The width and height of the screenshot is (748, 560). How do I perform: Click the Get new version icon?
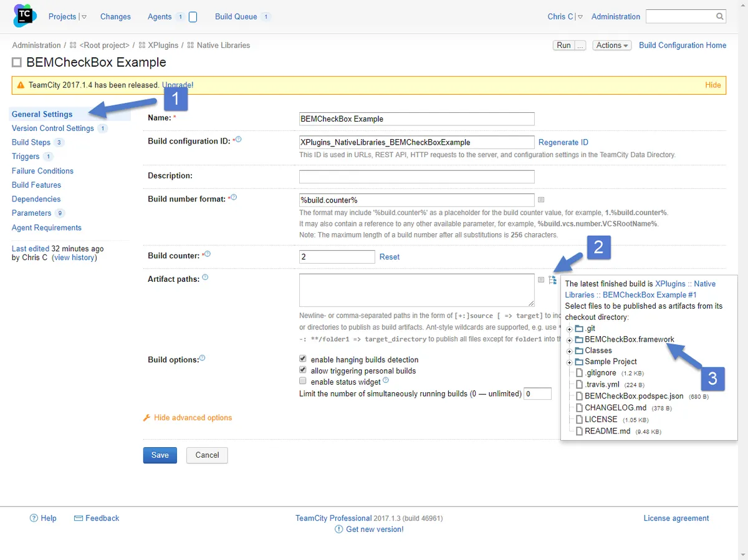pos(339,529)
